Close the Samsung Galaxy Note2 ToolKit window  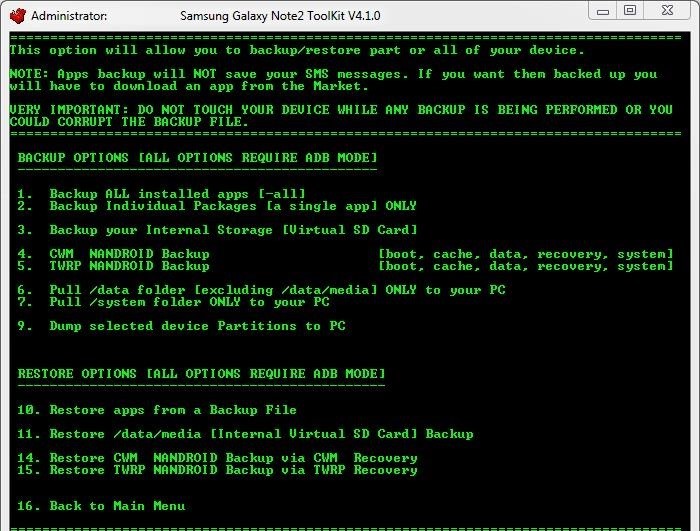667,11
